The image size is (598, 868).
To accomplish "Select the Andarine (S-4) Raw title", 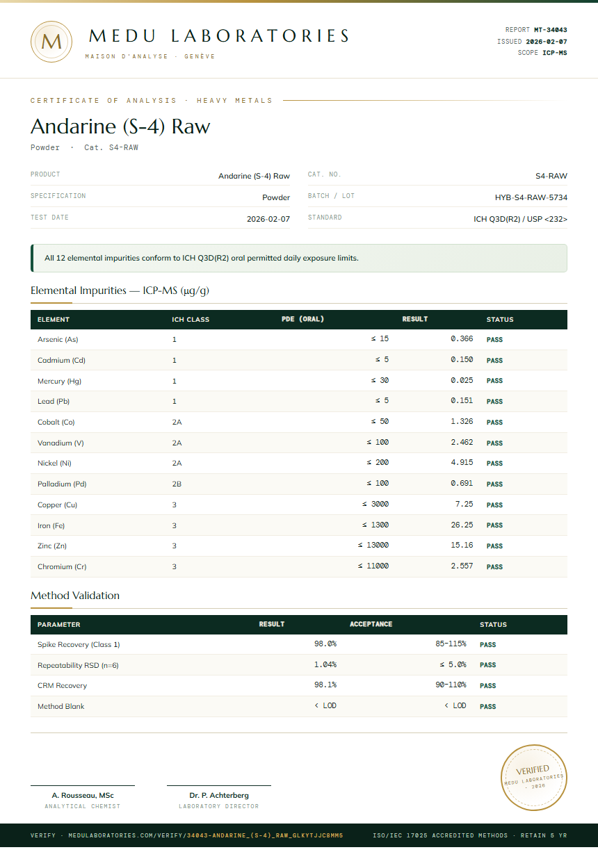I will point(120,126).
